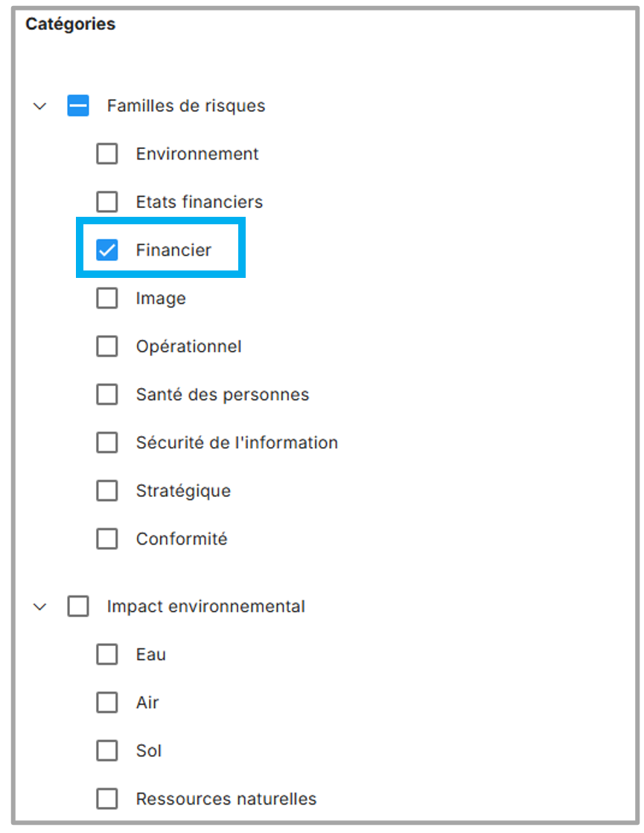Collapse the Impact environnemental group
644x833 pixels.
pos(40,606)
